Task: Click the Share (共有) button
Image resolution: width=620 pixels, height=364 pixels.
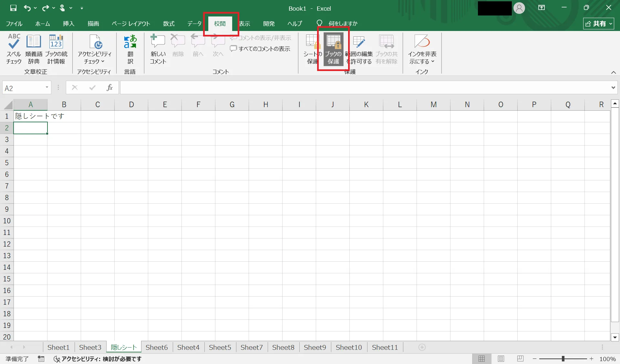Action: pyautogui.click(x=598, y=24)
